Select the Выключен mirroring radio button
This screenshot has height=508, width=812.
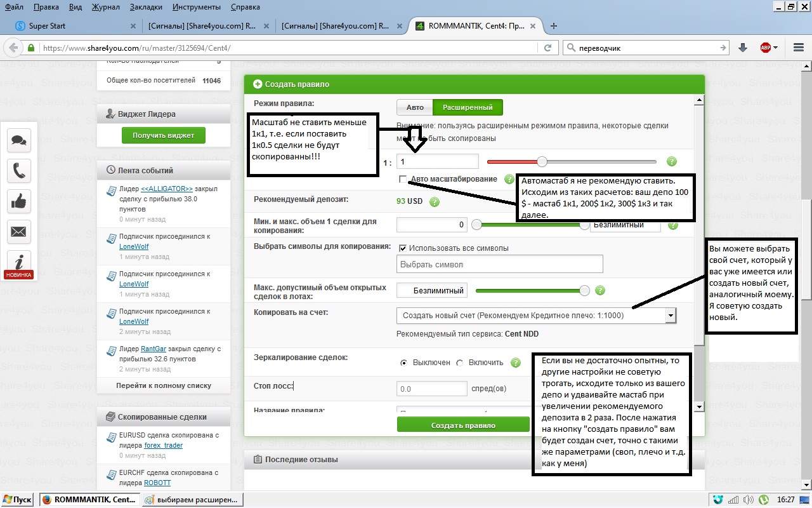(x=403, y=363)
